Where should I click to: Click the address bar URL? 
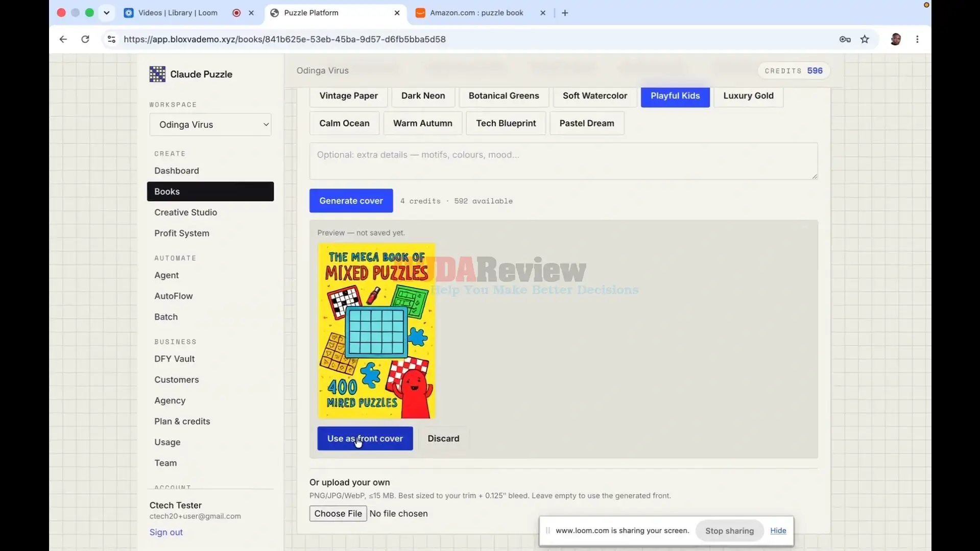284,39
